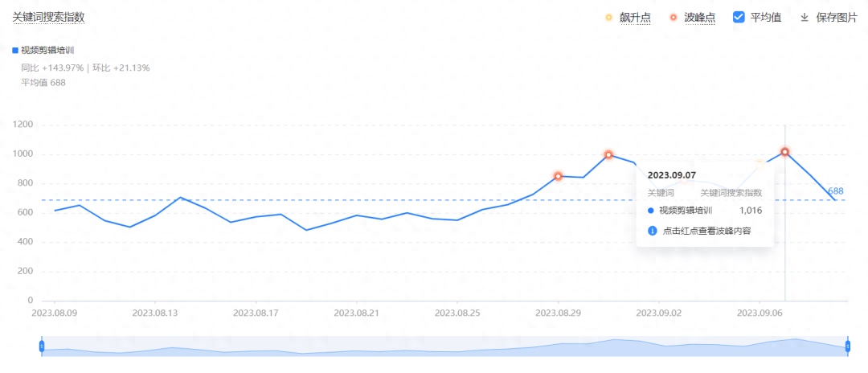This screenshot has width=868, height=373.
Task: Click the blue info icon in tooltip
Action: 653,231
